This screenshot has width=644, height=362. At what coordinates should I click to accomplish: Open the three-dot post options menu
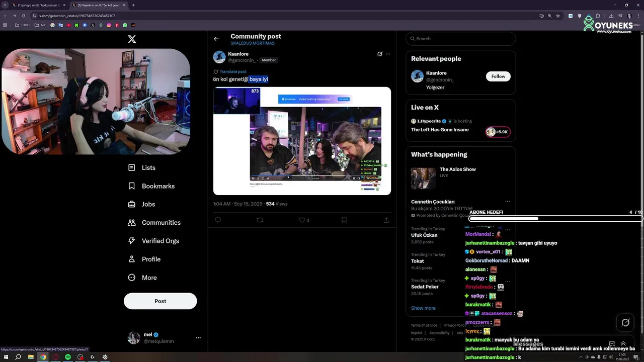[388, 54]
